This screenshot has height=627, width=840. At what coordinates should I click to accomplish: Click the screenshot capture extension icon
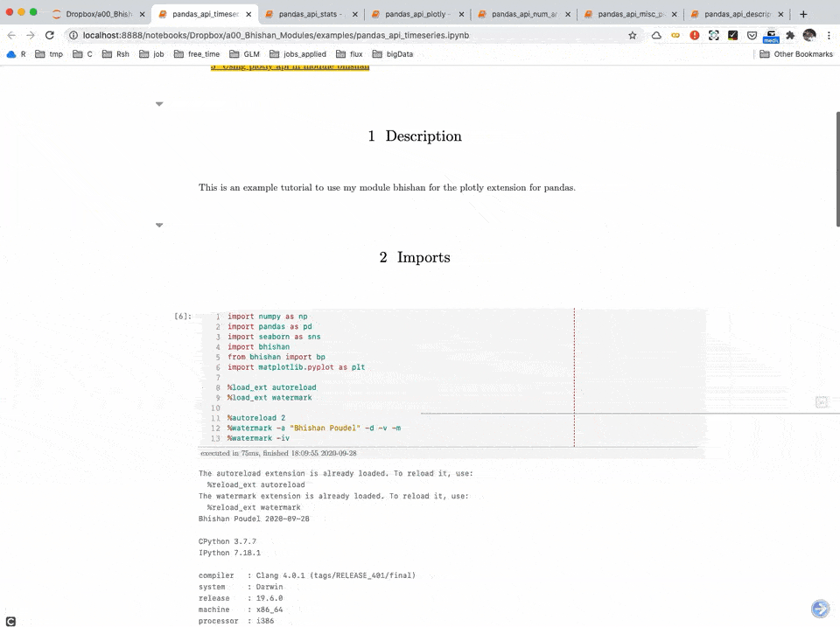(x=714, y=35)
